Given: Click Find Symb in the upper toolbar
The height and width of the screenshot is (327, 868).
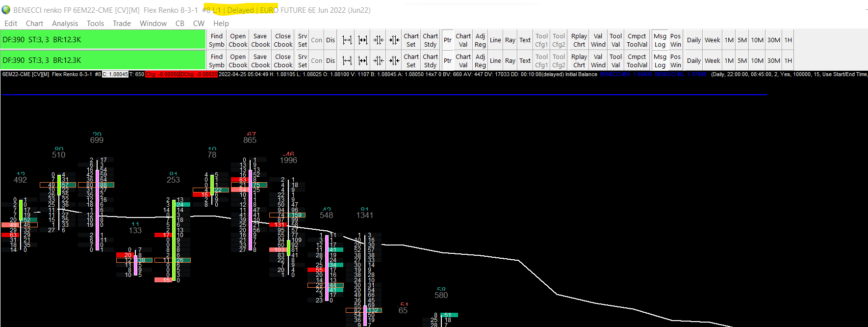Looking at the screenshot, I should click(216, 40).
